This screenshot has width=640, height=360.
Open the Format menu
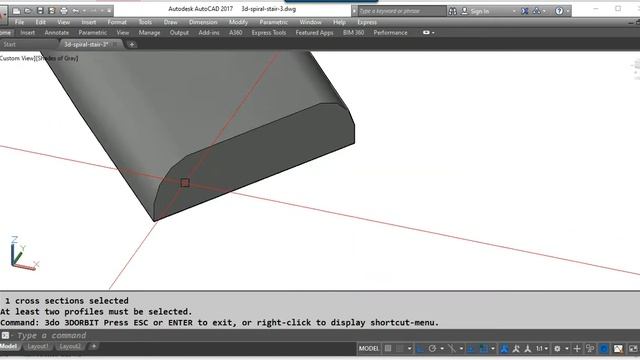(x=117, y=22)
